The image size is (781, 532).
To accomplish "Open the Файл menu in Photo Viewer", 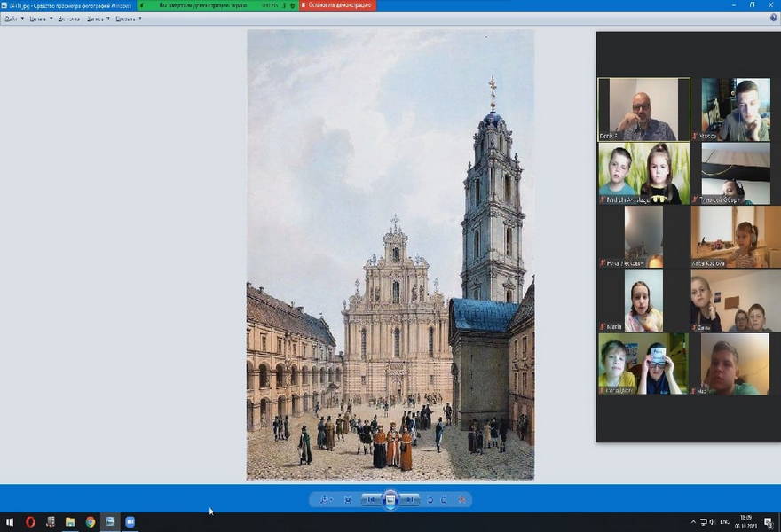I will tap(14, 19).
